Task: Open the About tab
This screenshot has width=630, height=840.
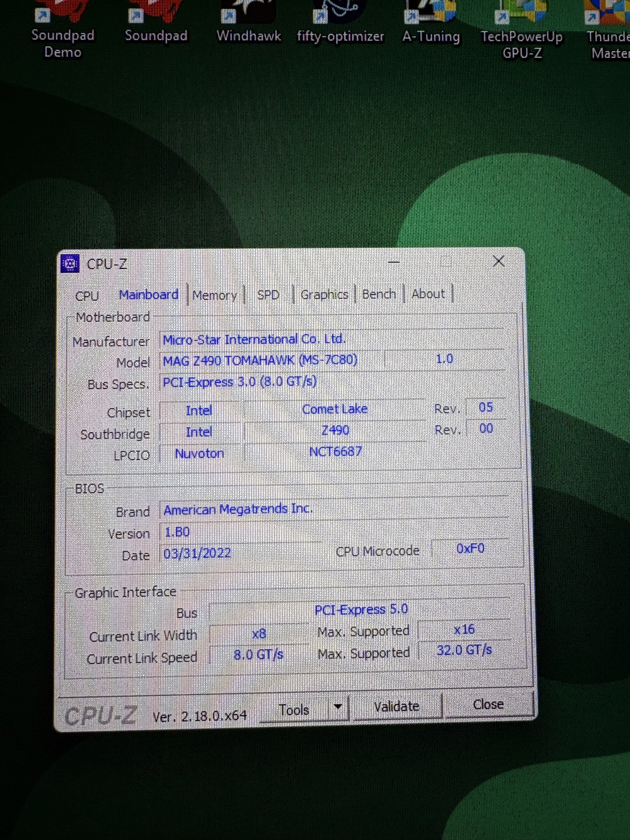Action: coord(428,293)
